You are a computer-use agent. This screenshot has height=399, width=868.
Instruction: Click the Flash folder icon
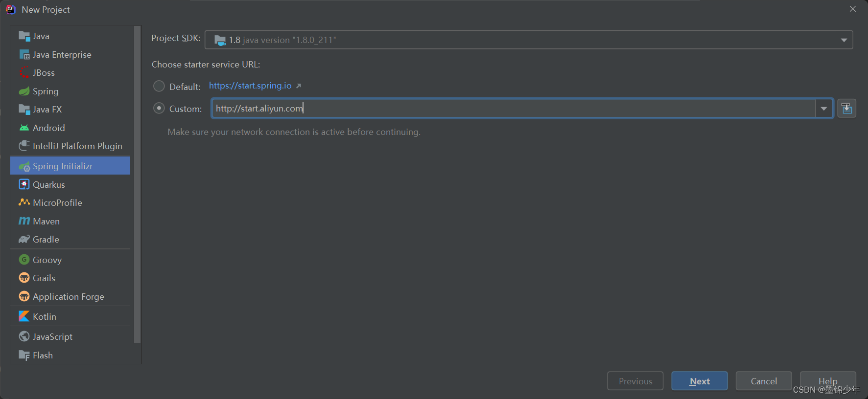pyautogui.click(x=24, y=355)
